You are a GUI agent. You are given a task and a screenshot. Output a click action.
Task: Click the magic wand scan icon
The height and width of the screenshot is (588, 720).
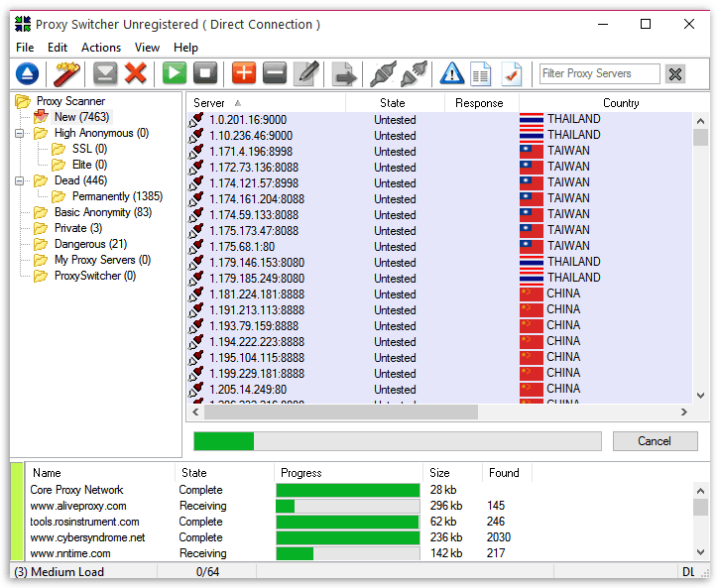coord(66,73)
